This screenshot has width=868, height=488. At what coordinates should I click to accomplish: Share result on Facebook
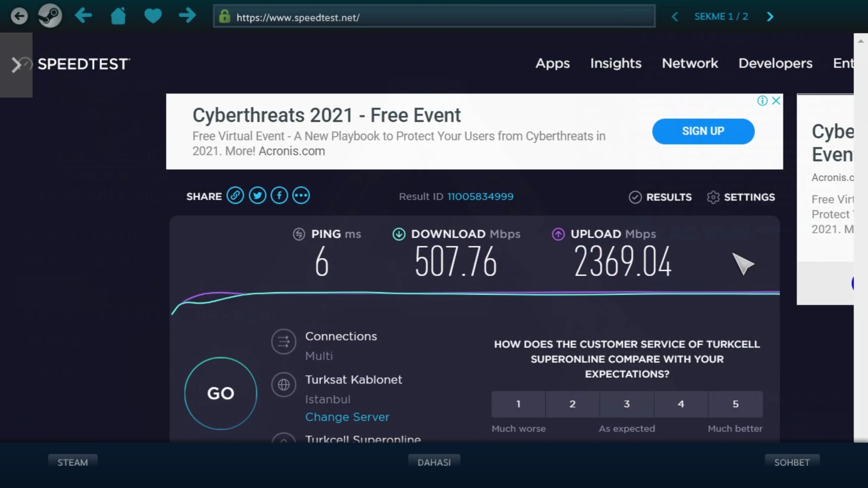[x=279, y=196]
